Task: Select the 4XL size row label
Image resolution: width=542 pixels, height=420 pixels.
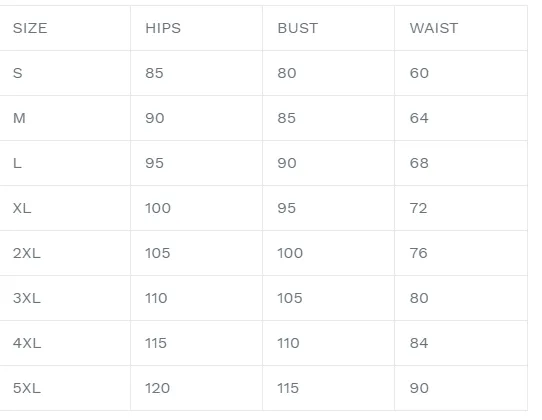Action: click(27, 343)
